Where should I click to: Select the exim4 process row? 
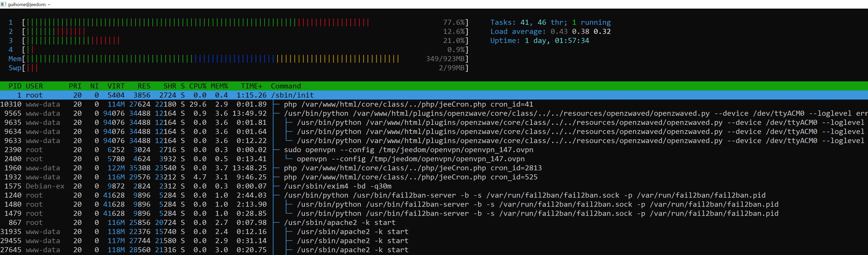[434, 186]
